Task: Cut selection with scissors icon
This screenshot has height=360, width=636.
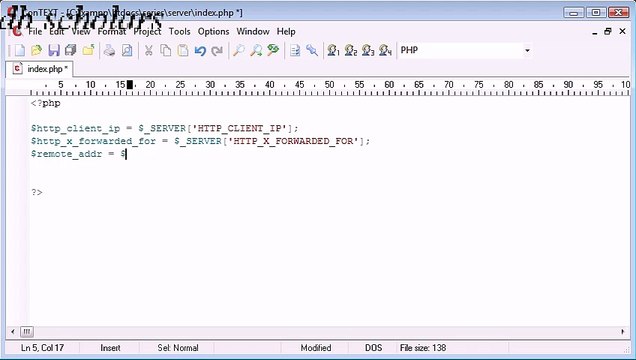Action: [148, 50]
